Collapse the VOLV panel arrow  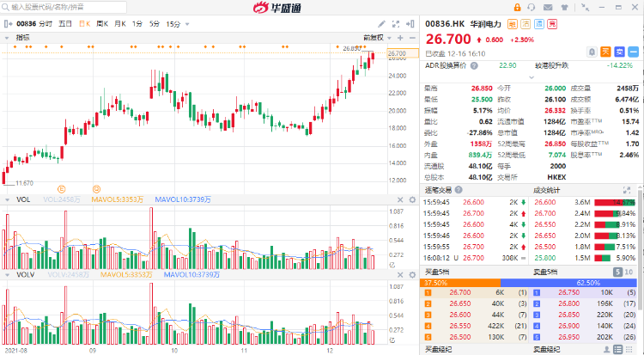pos(7,275)
